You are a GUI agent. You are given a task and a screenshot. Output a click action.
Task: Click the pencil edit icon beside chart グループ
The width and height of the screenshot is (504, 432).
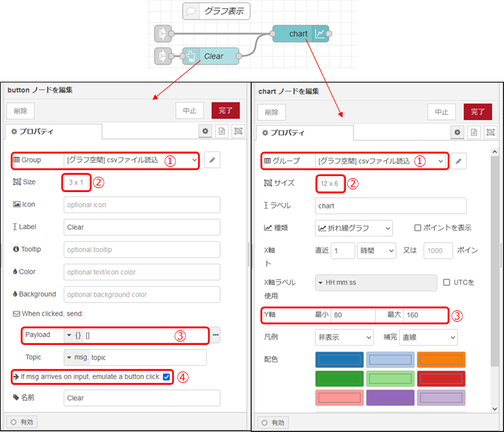(459, 161)
